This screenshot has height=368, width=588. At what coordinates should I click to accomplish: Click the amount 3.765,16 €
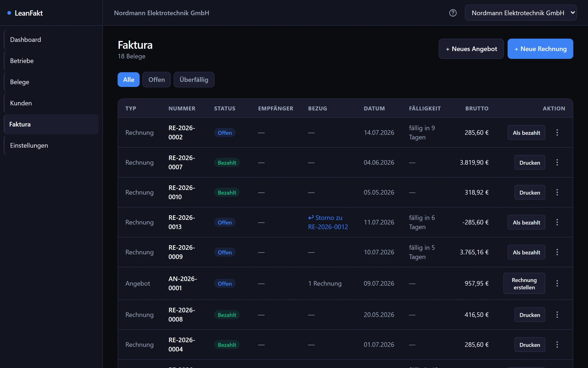tap(474, 252)
